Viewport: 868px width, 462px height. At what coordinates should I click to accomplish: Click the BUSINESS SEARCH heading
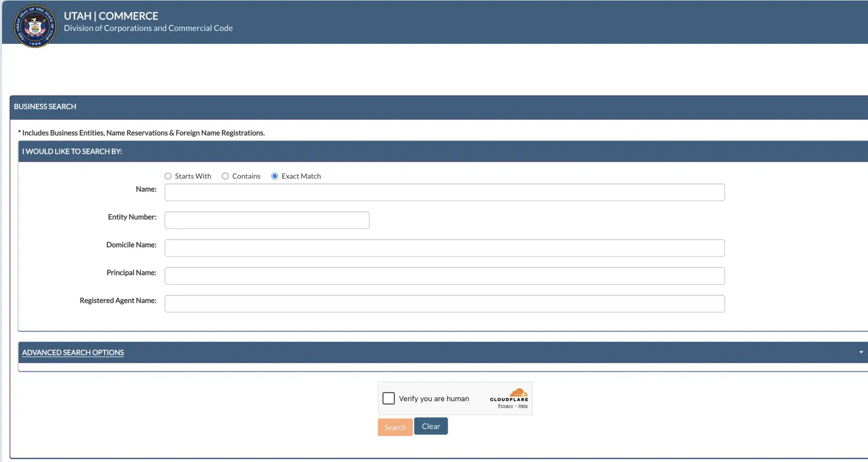(x=45, y=107)
